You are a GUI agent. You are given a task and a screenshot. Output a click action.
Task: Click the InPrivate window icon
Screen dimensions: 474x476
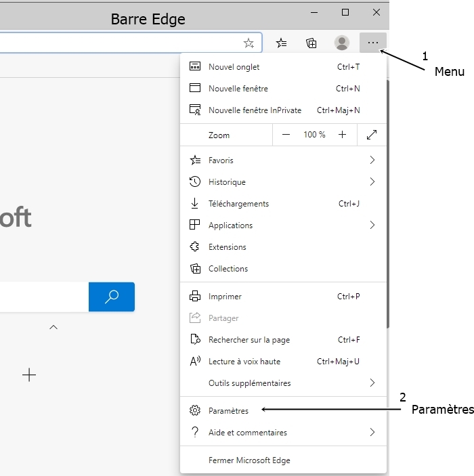click(x=195, y=110)
